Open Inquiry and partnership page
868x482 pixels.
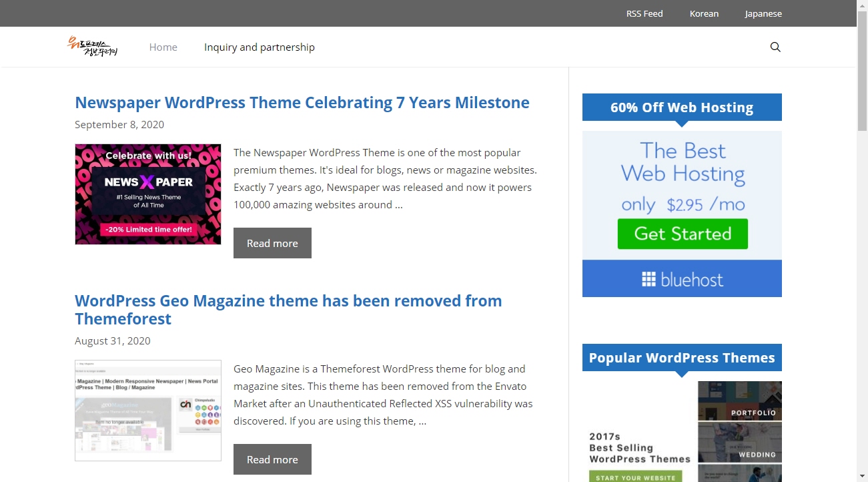pyautogui.click(x=260, y=47)
